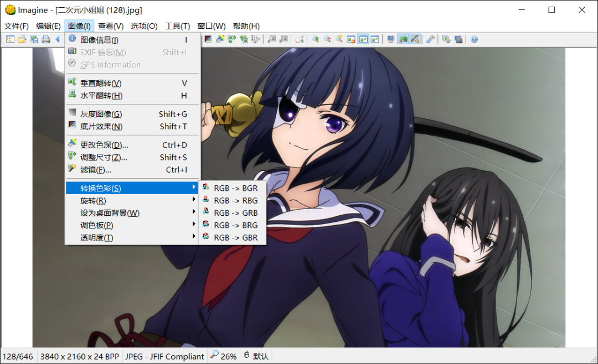Click the full screen monitor toolbar icon
This screenshot has width=598, height=364.
click(390, 39)
